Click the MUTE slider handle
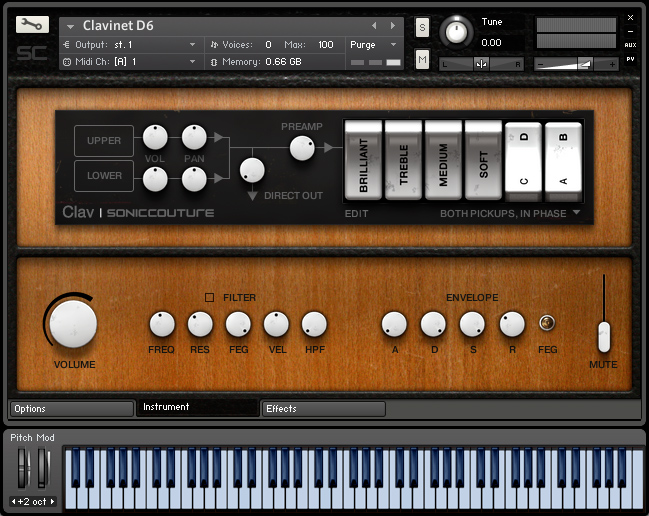The image size is (649, 516). point(604,337)
